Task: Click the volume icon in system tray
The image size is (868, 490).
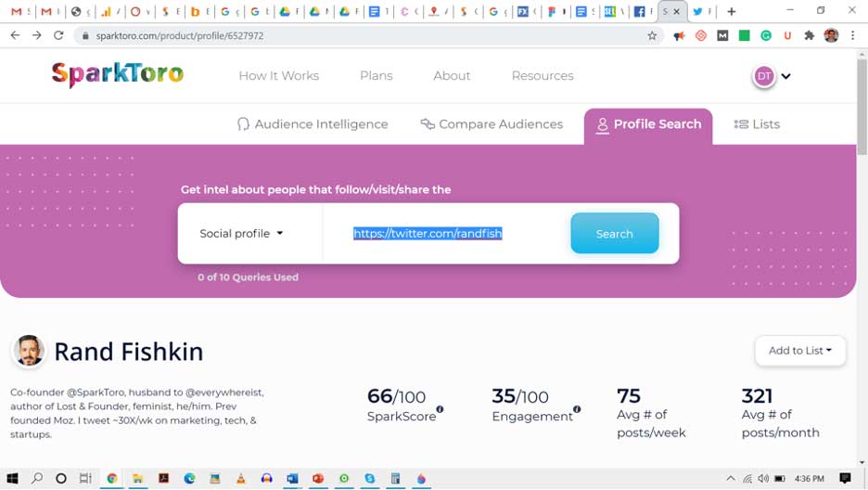Action: pyautogui.click(x=763, y=478)
